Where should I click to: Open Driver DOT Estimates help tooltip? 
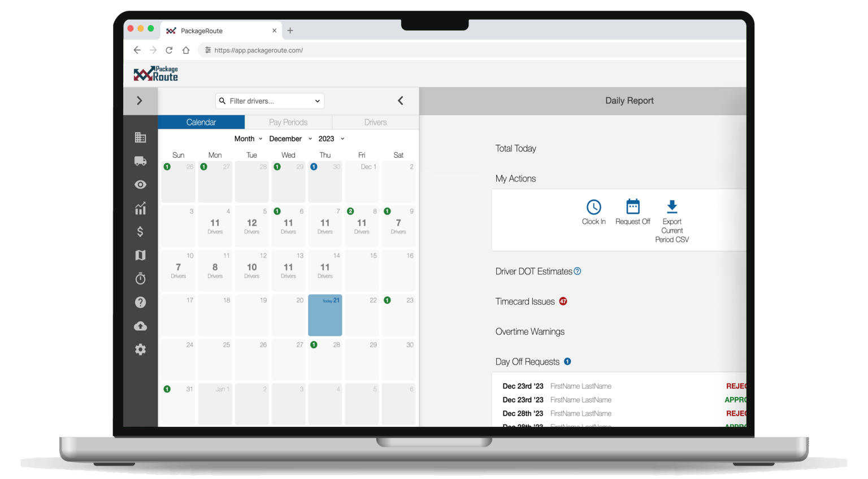point(577,271)
